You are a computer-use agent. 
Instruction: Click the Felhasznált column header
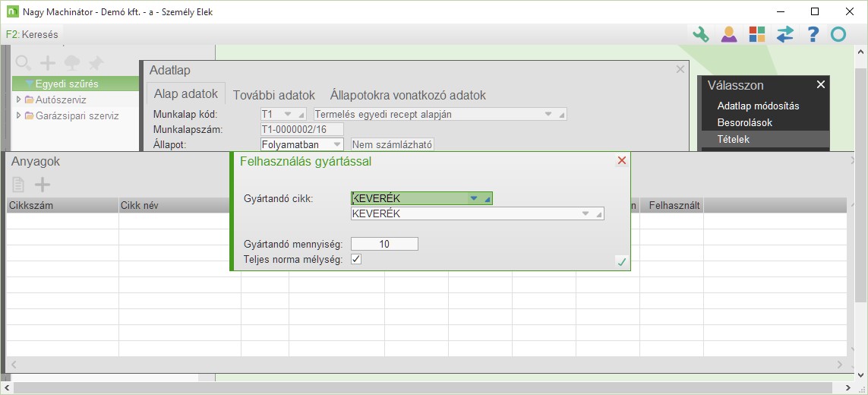[x=671, y=206]
